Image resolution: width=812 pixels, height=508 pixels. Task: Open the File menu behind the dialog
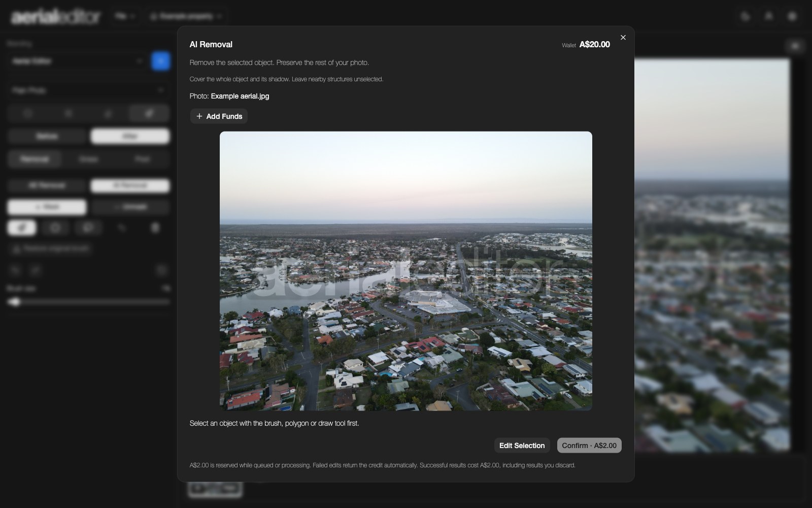[x=124, y=16]
